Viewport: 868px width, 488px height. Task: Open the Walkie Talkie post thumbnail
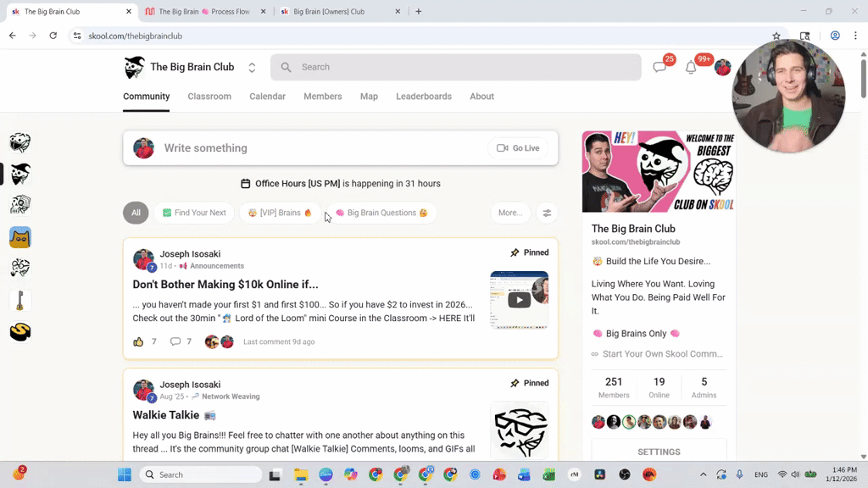tap(520, 430)
